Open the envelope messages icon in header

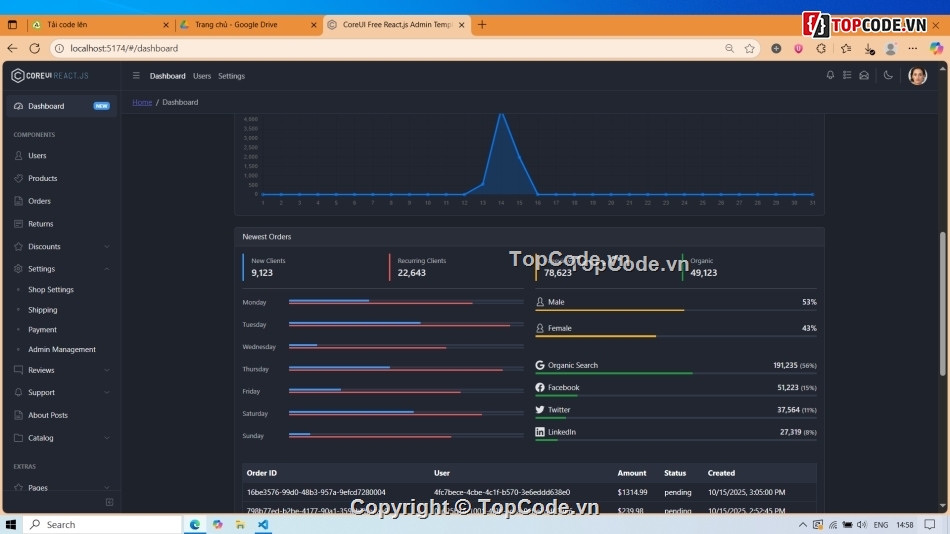click(x=864, y=75)
